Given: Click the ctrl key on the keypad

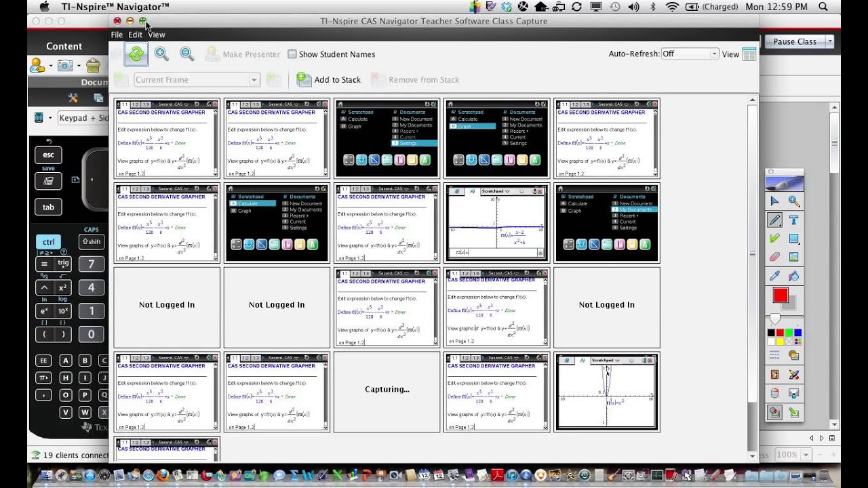Looking at the screenshot, I should tap(49, 242).
